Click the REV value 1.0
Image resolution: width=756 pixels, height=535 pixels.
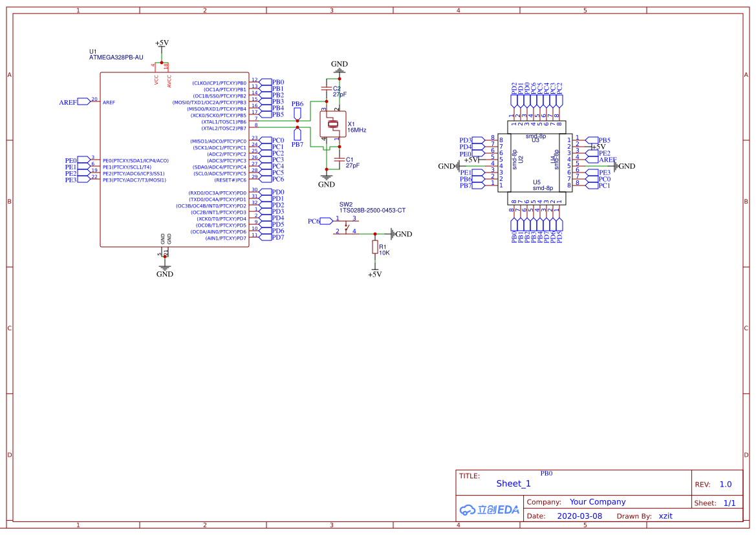pos(726,485)
